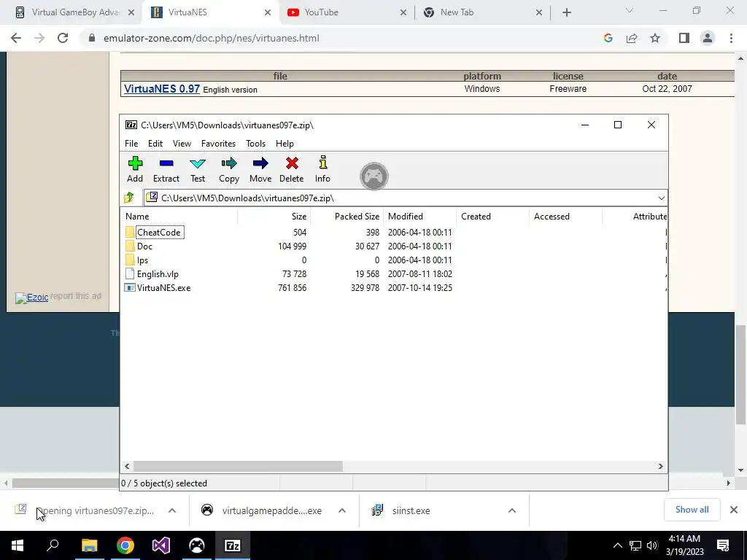Screen dimensions: 747x560
Task: Open the File menu in 7-Zip
Action: click(131, 144)
